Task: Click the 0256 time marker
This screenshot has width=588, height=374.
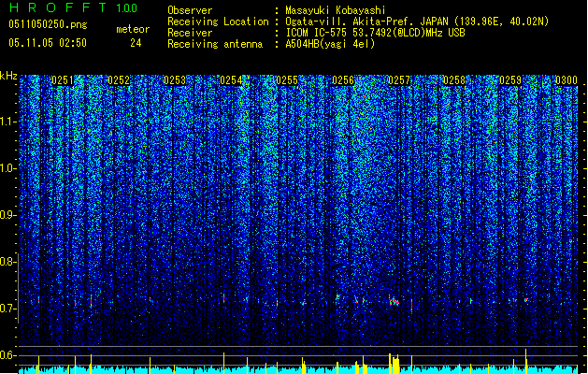Action: (x=343, y=80)
